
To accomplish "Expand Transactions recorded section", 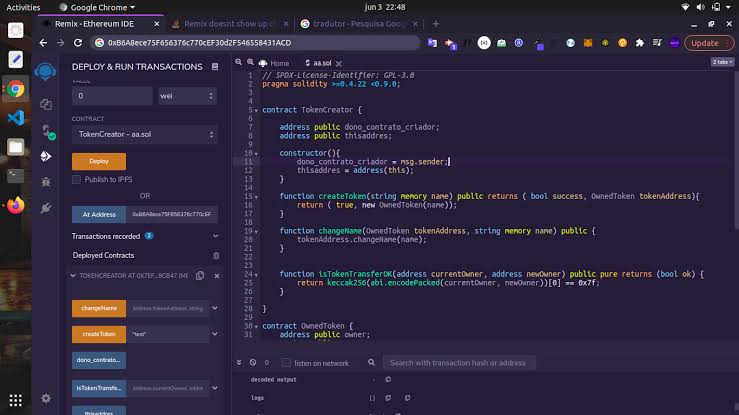I will (x=215, y=236).
